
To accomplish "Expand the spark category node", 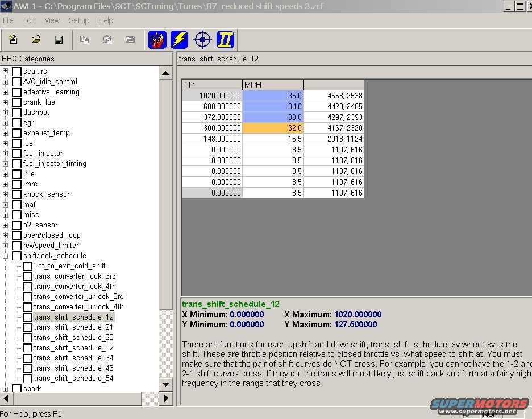I will (6, 389).
